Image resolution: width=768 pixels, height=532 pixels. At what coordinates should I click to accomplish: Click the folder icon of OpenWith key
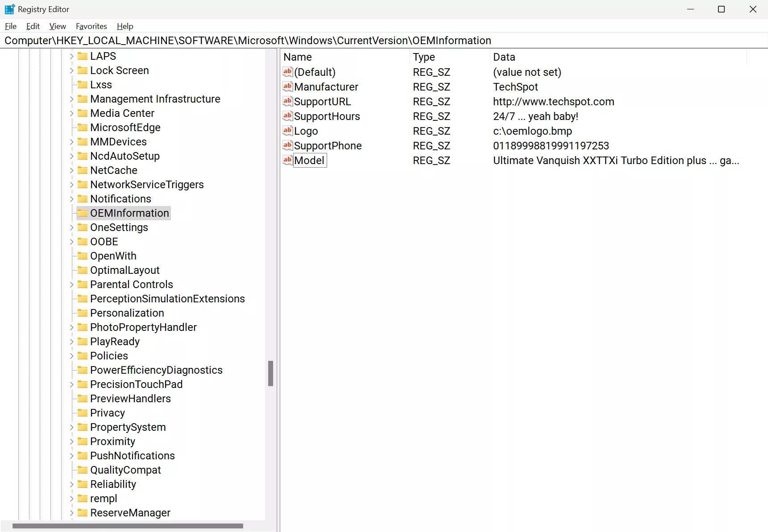83,256
